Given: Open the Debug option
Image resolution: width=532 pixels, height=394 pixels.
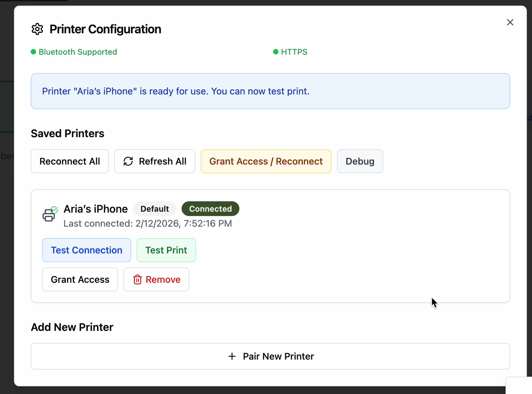Looking at the screenshot, I should (x=360, y=161).
